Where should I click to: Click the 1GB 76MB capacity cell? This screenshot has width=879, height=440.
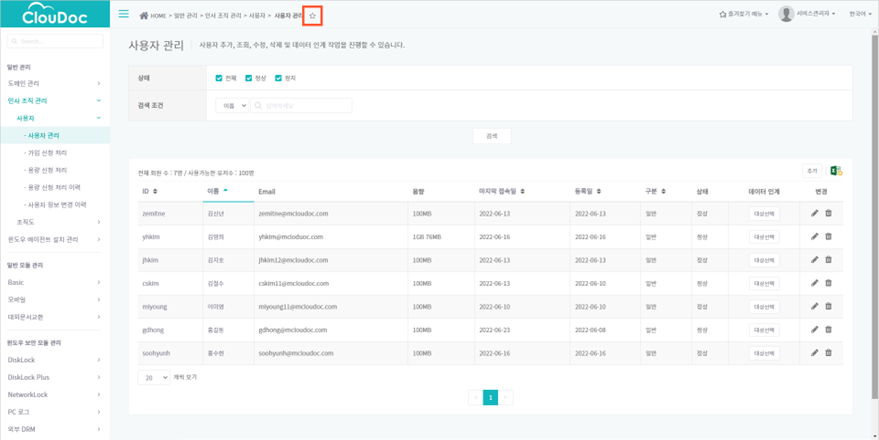click(427, 237)
